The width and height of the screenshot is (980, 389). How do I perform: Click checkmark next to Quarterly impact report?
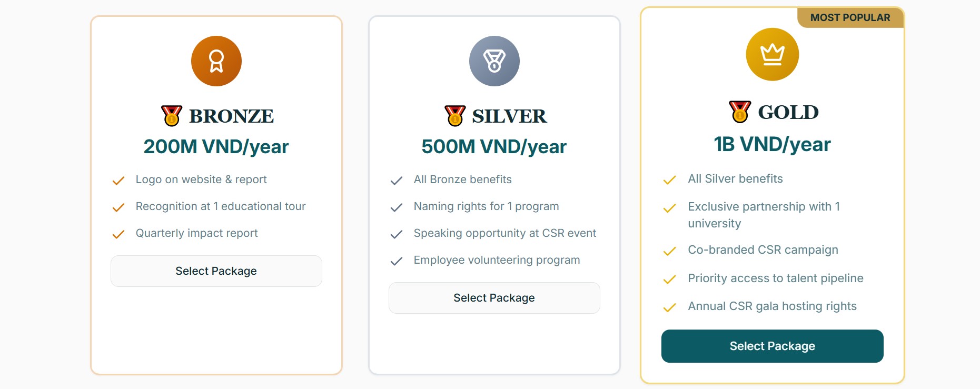tap(118, 234)
